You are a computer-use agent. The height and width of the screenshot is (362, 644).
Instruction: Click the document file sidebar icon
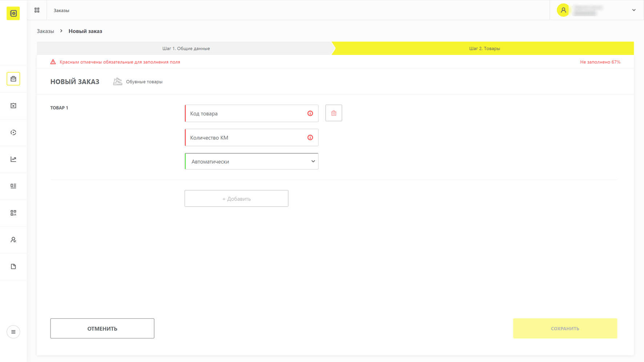pos(13,267)
